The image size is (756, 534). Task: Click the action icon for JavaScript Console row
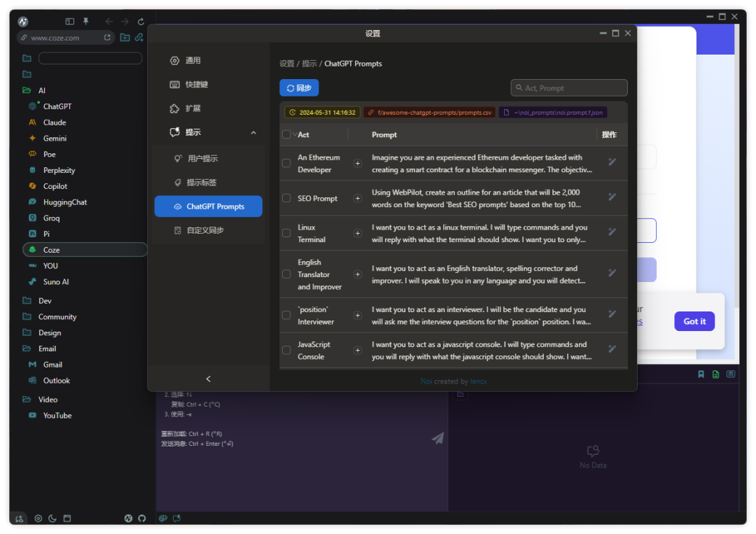(x=612, y=349)
